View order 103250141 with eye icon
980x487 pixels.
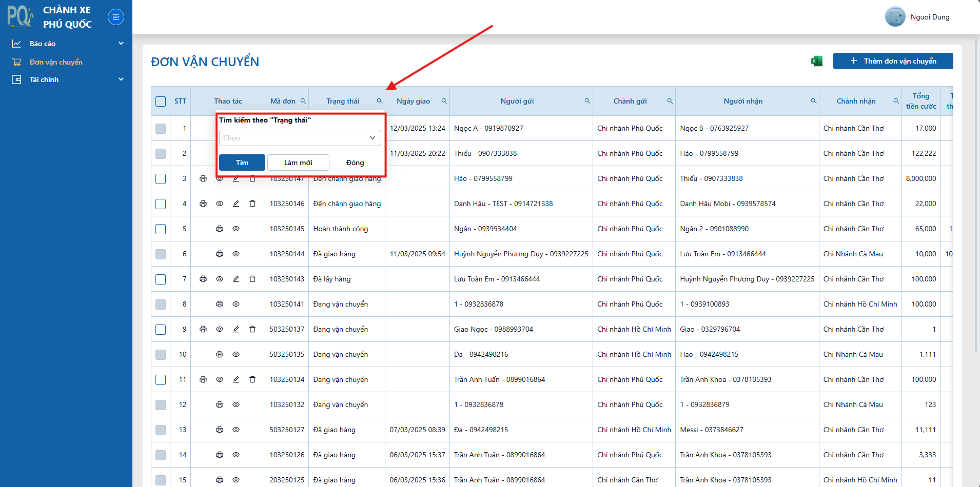(x=236, y=304)
